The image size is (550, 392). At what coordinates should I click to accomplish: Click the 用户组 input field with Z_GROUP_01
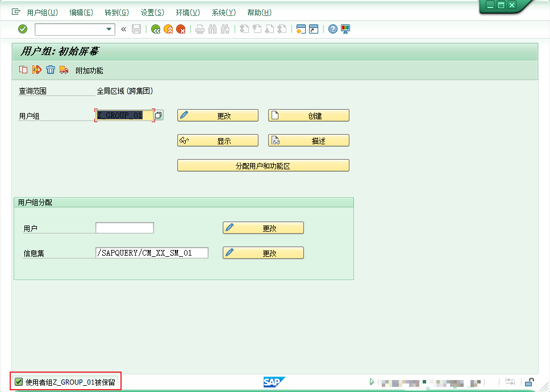(x=124, y=115)
